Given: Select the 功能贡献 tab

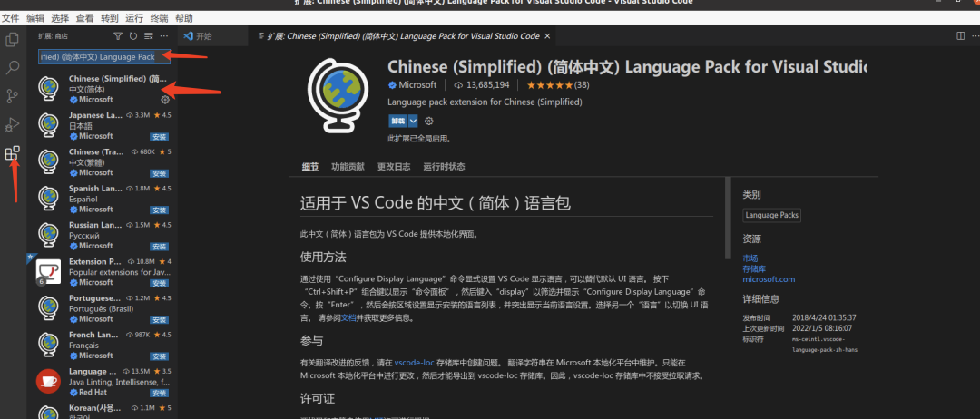Looking at the screenshot, I should coord(348,167).
